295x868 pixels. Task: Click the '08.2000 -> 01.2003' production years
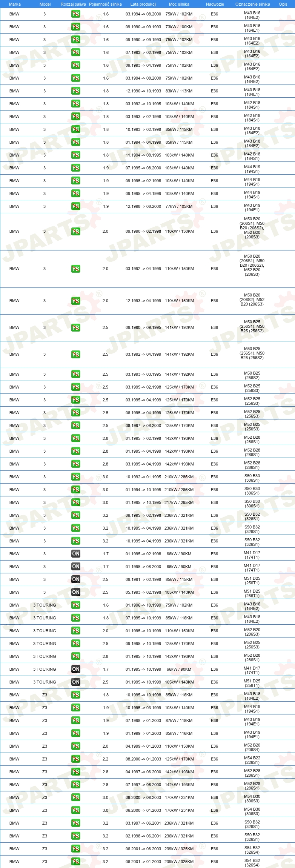click(143, 759)
